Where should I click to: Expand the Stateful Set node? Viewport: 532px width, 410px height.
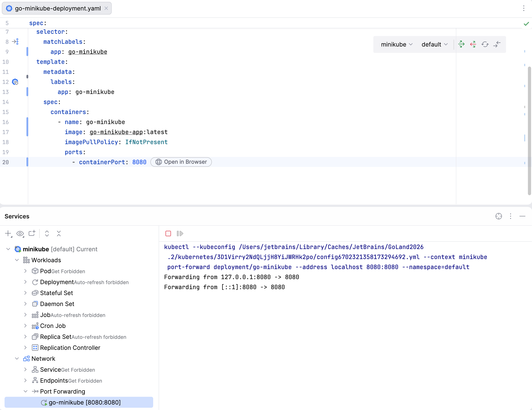click(25, 293)
